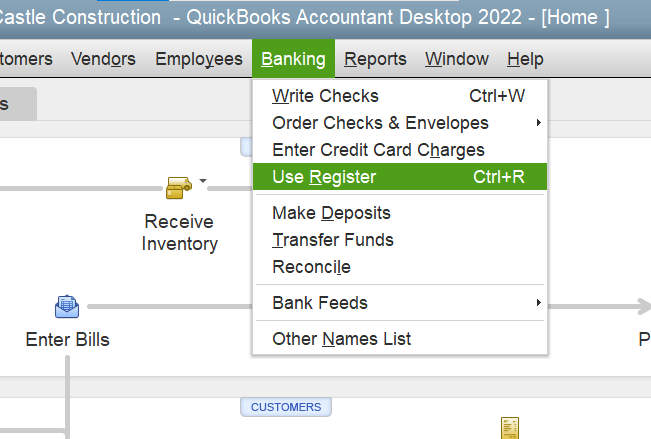Expand the Receive Inventory dropdown arrow

[x=203, y=181]
